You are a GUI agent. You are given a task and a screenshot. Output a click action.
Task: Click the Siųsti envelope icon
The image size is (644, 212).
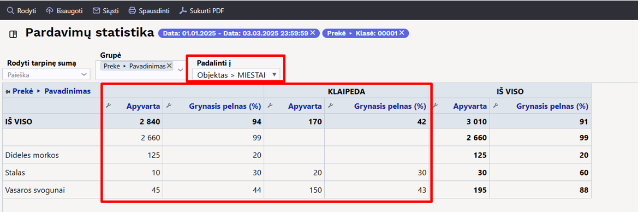[97, 11]
